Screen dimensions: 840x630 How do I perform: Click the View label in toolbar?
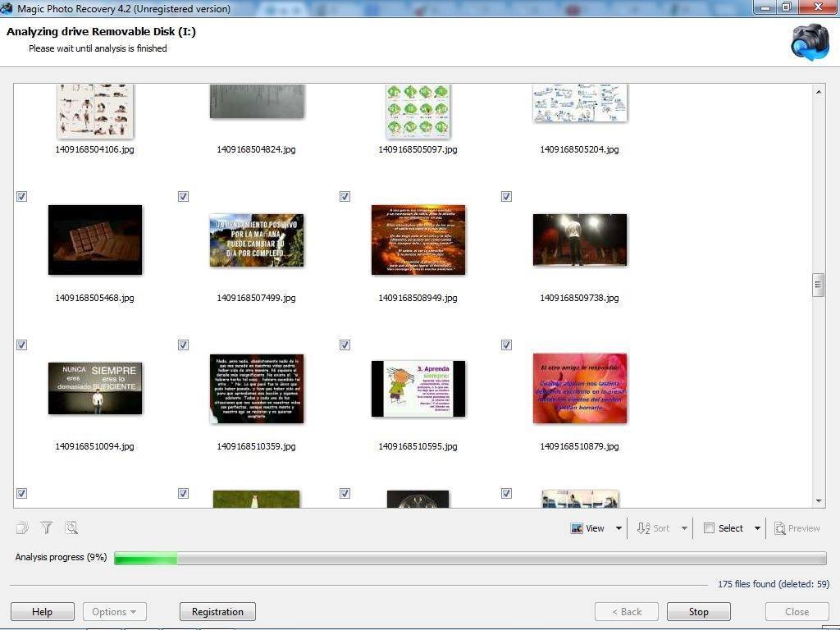click(595, 528)
